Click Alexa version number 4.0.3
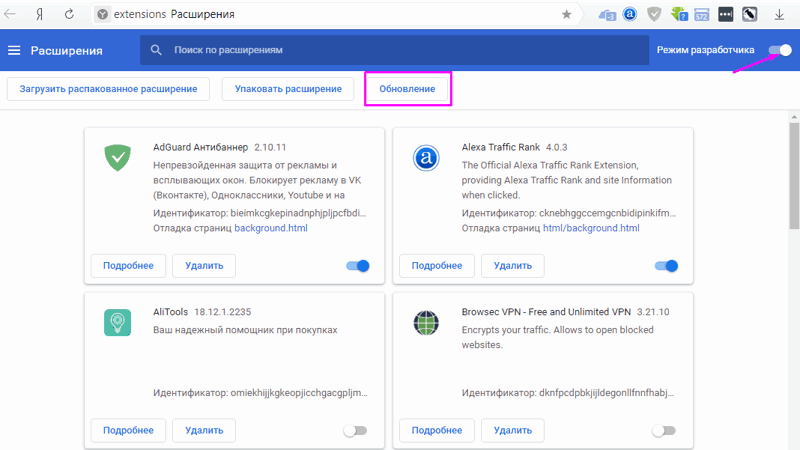This screenshot has height=450, width=800. point(557,147)
